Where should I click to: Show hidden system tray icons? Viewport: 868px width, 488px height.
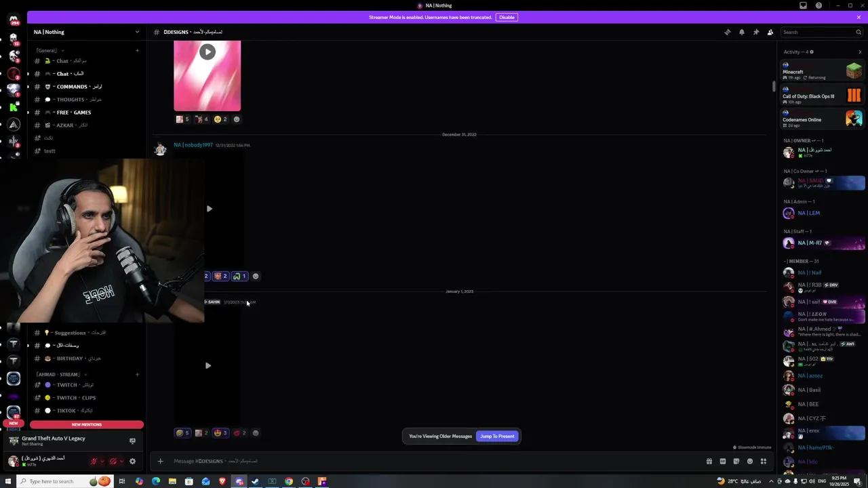click(x=771, y=482)
